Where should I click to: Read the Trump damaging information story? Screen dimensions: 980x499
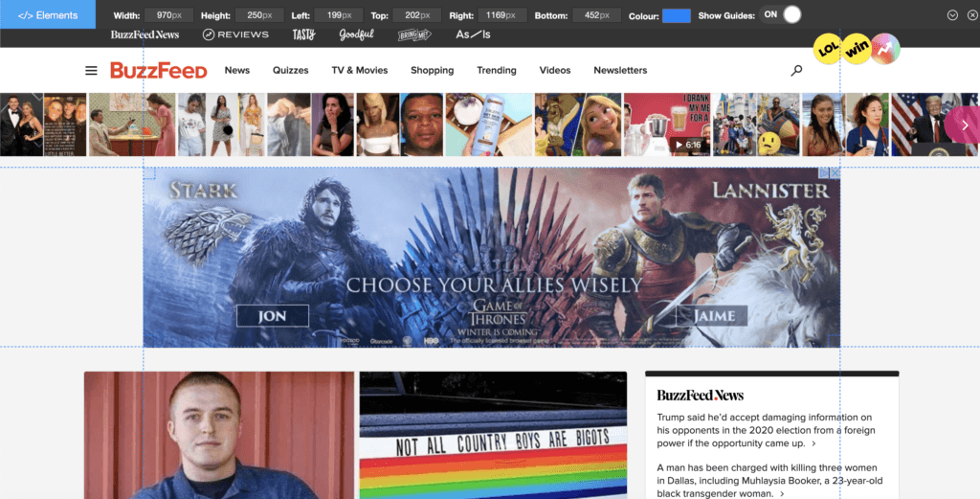point(766,430)
